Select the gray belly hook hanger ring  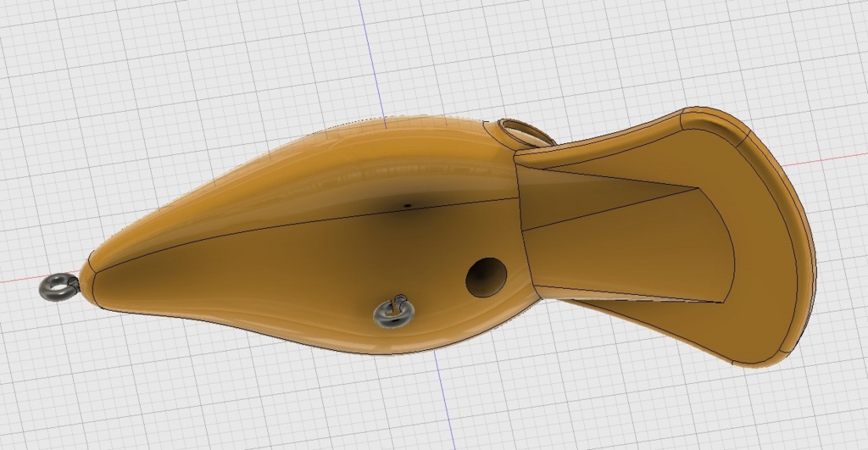[x=393, y=311]
